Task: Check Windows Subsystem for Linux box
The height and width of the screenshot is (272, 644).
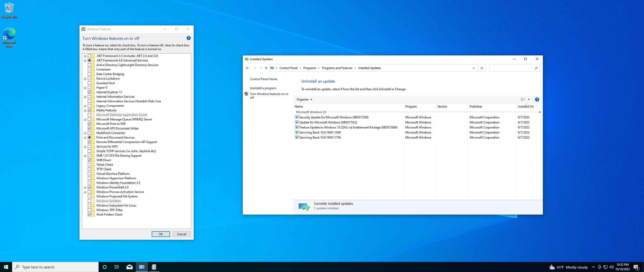Action: click(89, 206)
